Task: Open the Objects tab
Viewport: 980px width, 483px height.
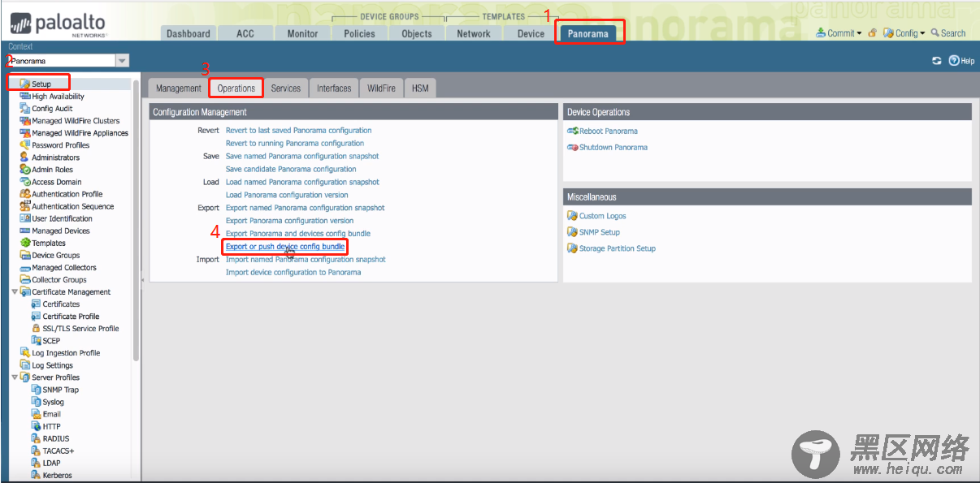Action: click(417, 33)
